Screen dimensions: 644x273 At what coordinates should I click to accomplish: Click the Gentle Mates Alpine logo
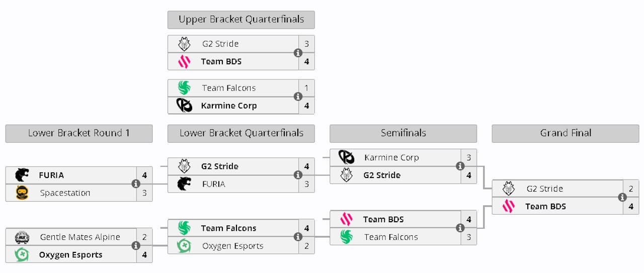click(x=22, y=237)
